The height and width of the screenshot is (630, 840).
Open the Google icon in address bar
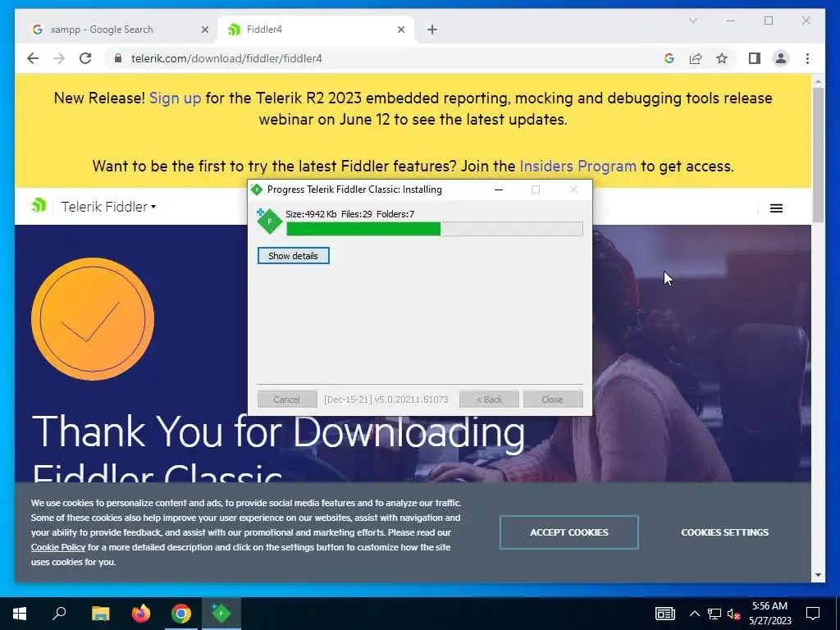coord(669,58)
